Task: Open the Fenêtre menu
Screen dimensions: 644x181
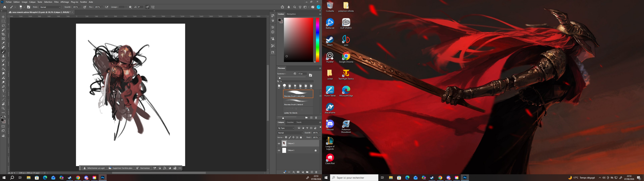Action: [x=83, y=2]
